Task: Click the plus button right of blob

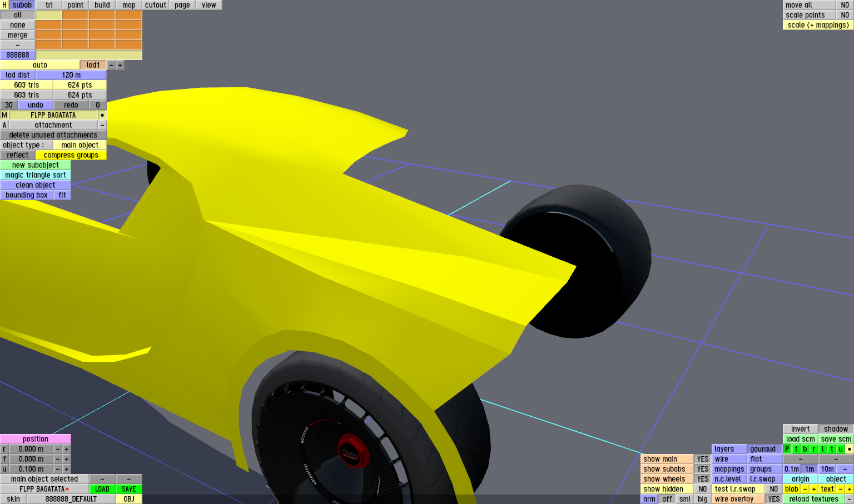Action: (x=814, y=489)
